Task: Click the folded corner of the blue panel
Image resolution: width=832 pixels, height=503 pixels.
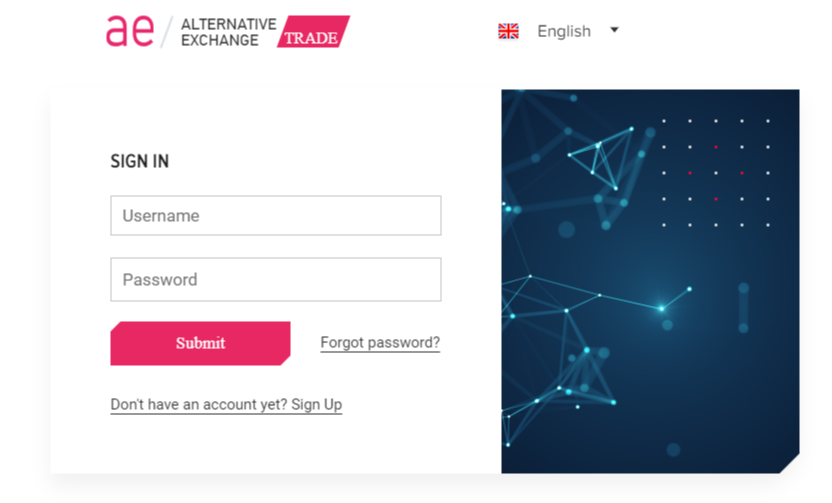Action: tap(790, 464)
